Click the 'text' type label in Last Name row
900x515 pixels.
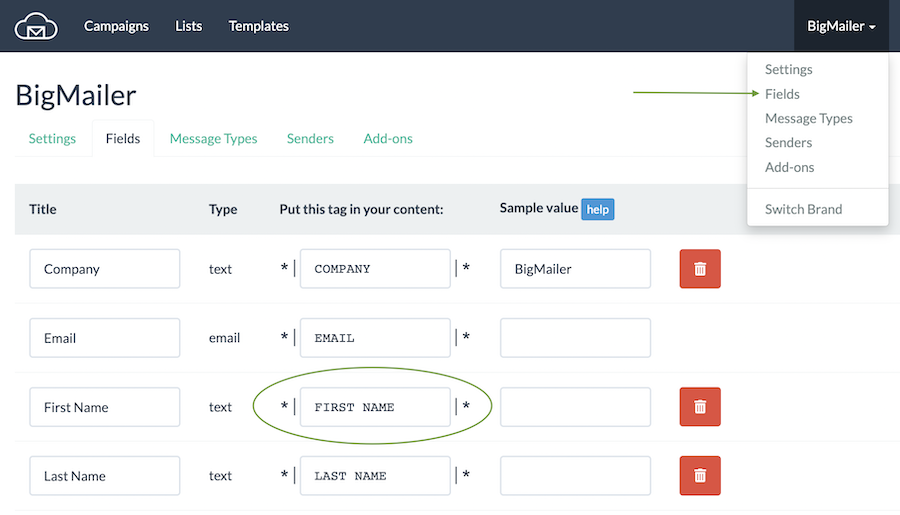(x=220, y=475)
